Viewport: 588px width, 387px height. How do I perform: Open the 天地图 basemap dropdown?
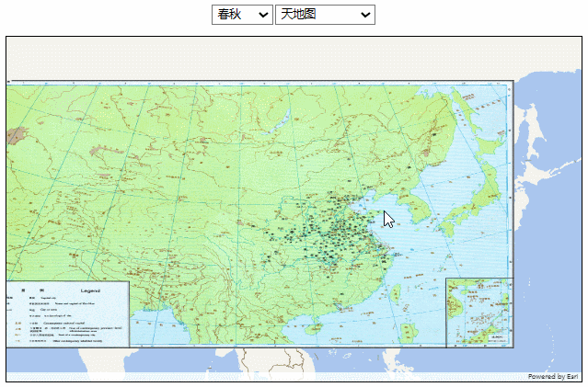(324, 15)
